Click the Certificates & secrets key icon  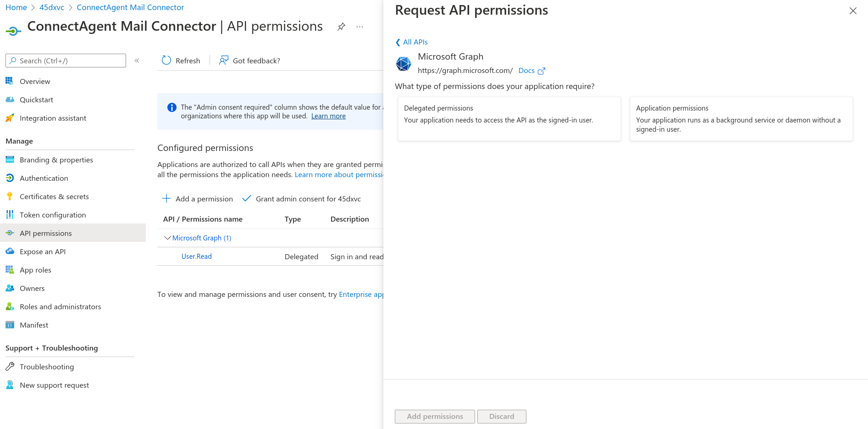pos(10,196)
